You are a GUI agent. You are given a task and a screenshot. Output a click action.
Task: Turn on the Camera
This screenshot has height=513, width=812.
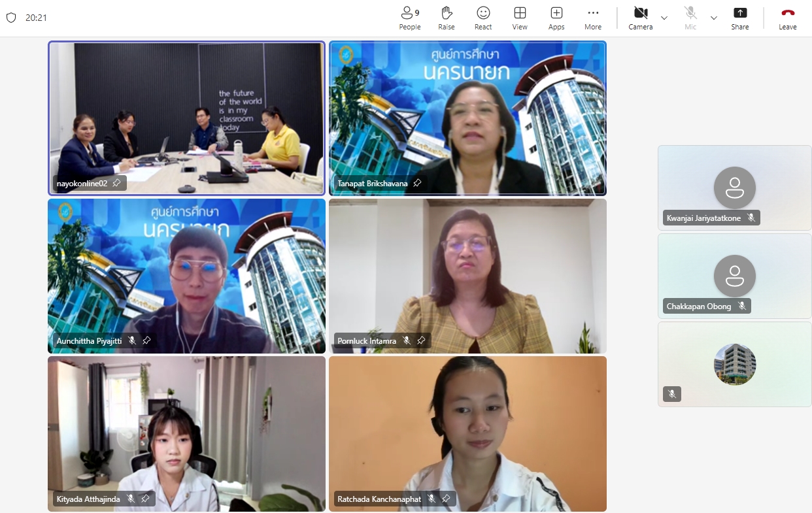pos(640,18)
